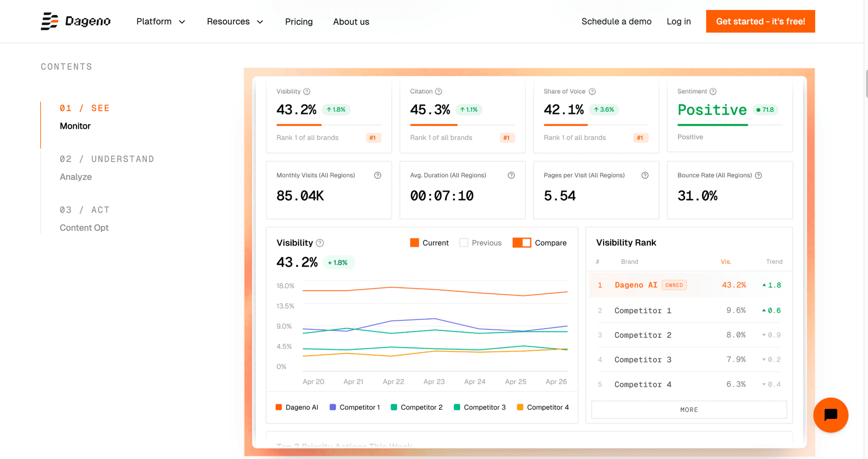Image resolution: width=868 pixels, height=459 pixels.
Task: Expand the Platform dropdown menu
Action: coord(161,22)
